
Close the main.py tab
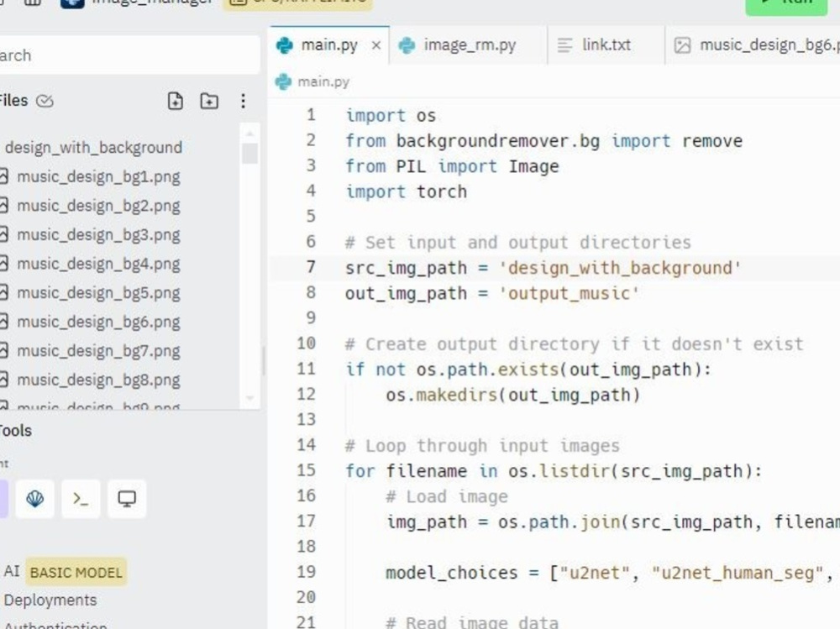point(376,45)
